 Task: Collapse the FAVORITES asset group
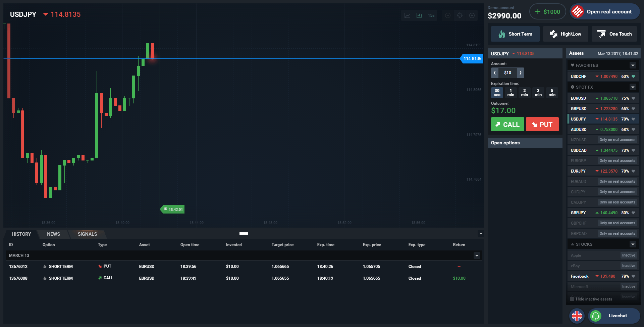[633, 65]
